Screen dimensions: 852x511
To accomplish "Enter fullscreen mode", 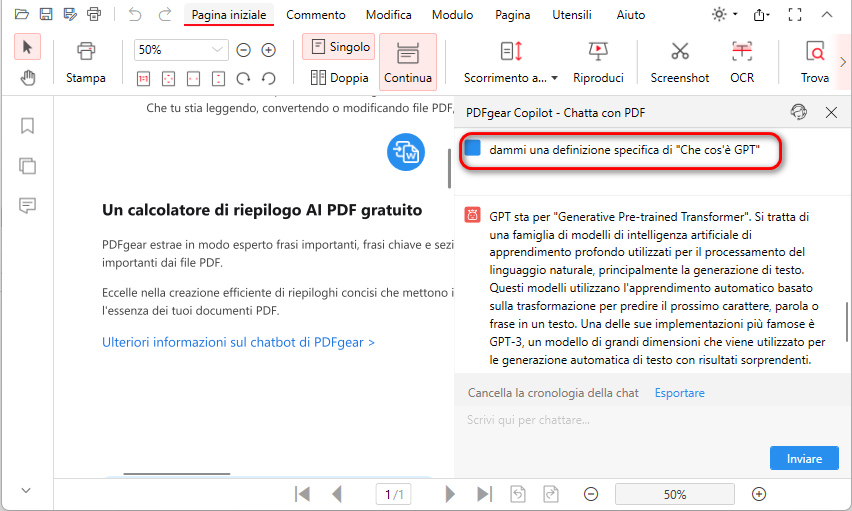I will 795,15.
